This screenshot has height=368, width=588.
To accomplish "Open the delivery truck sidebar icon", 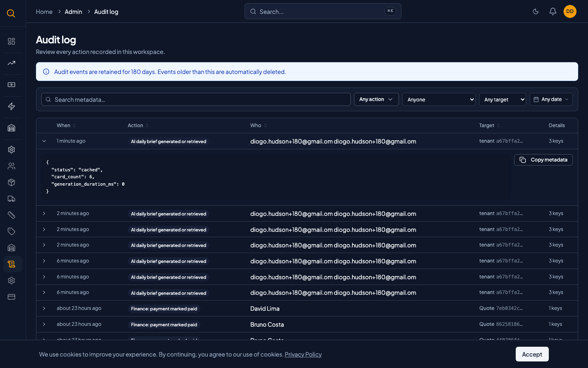I will (11, 199).
